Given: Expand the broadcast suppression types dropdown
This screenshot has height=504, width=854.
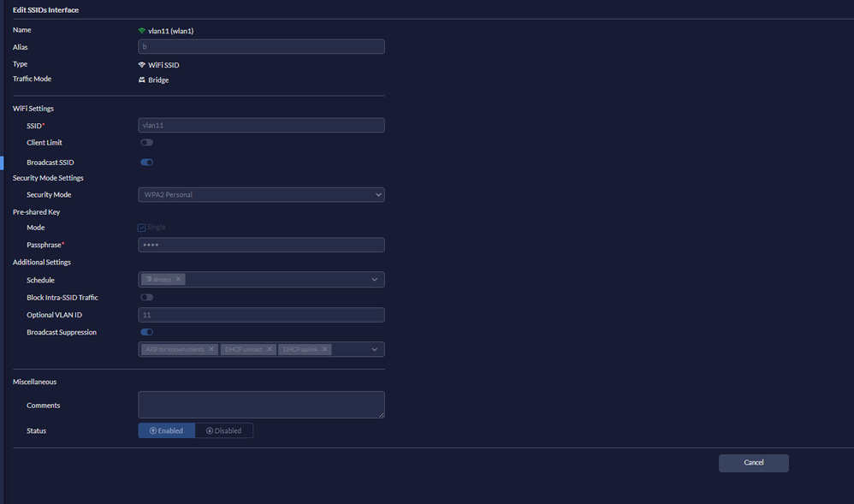Looking at the screenshot, I should click(375, 349).
